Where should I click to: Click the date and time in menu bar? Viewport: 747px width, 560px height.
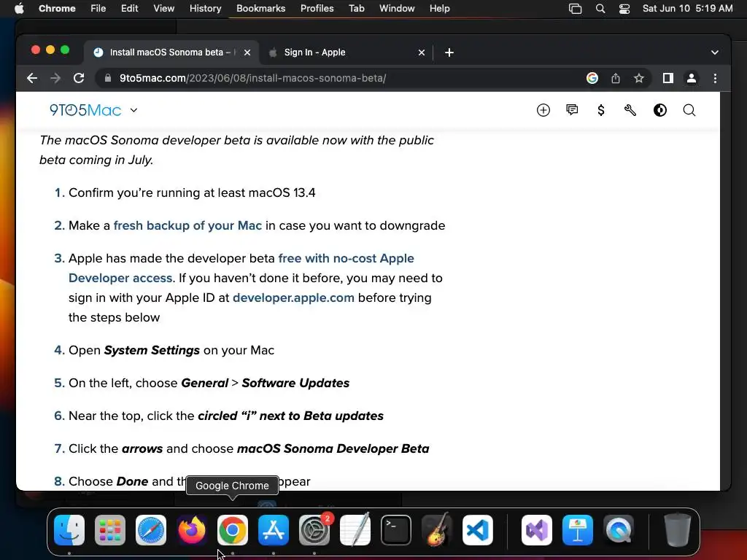tap(687, 9)
